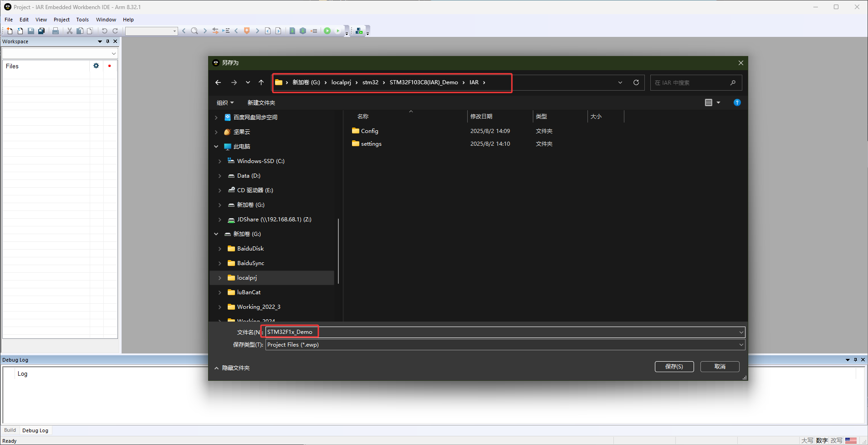
Task: Open the Edit menu
Action: (24, 20)
